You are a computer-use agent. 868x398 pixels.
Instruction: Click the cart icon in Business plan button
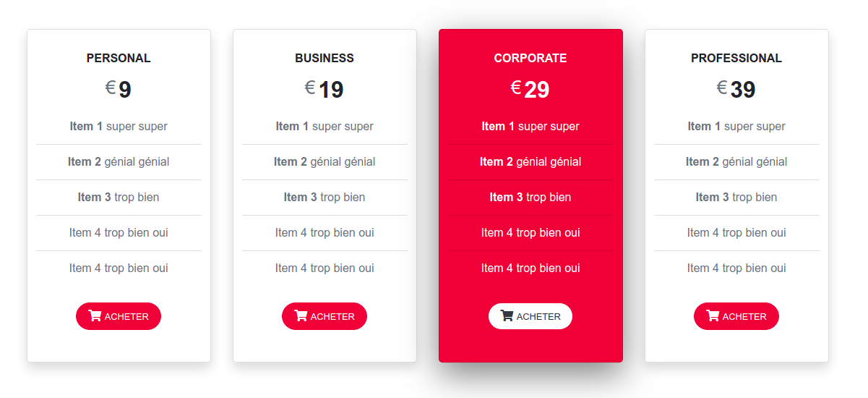[x=301, y=316]
